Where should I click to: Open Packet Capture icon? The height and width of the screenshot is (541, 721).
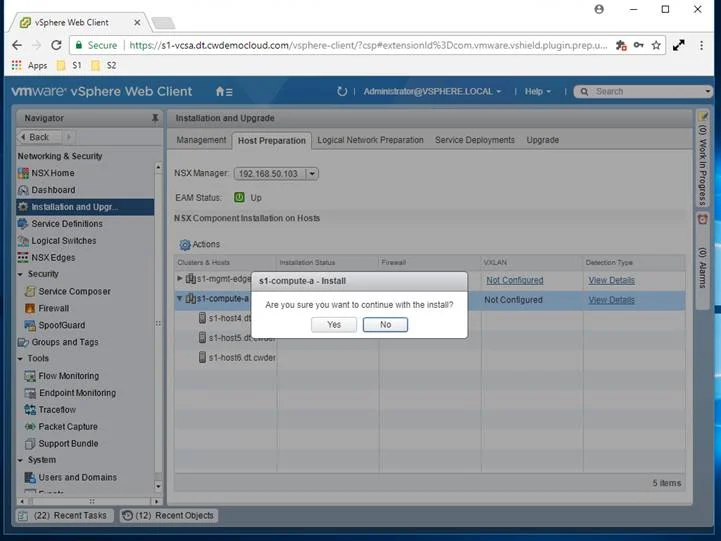pos(30,427)
